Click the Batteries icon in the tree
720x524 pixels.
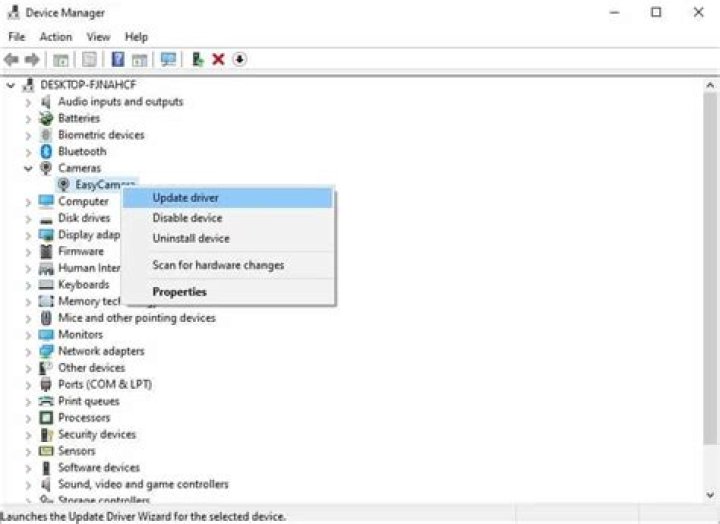click(46, 118)
